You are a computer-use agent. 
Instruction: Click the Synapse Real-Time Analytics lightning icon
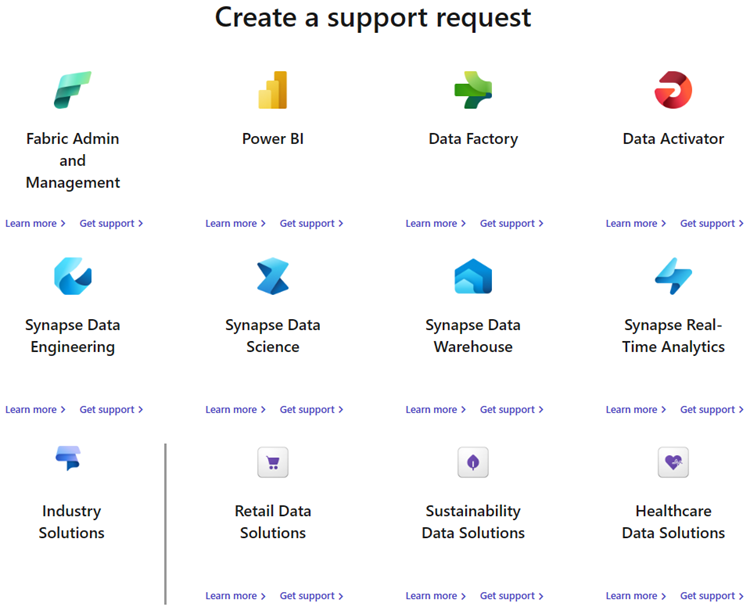673,276
